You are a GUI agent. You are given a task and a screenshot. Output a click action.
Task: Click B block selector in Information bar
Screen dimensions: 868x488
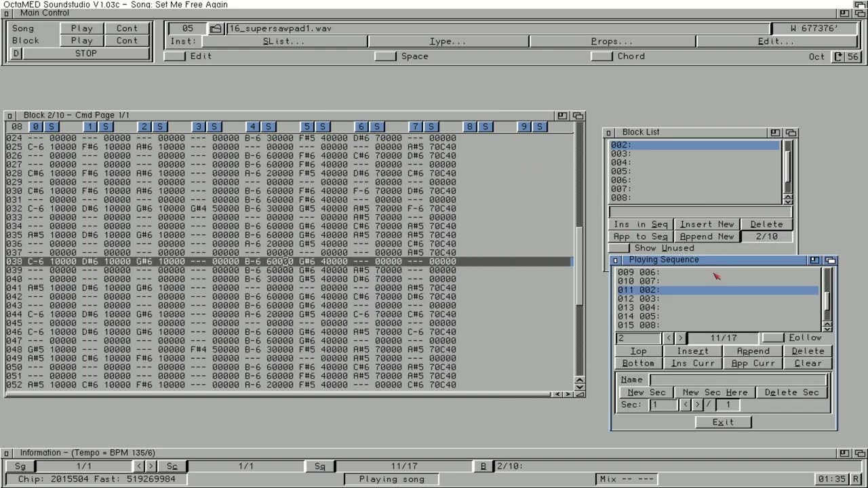[484, 466]
